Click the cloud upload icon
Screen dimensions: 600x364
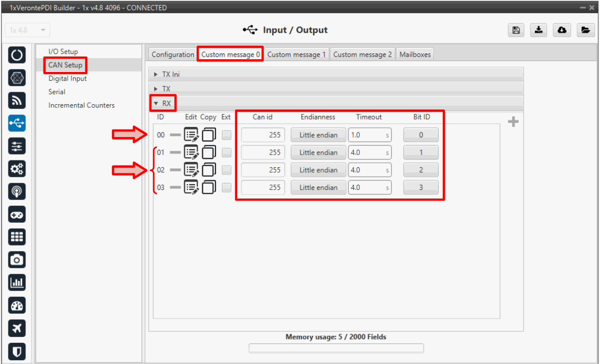pos(562,30)
